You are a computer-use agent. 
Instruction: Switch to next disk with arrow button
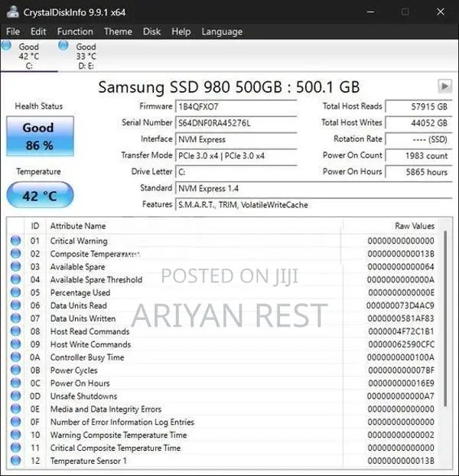click(x=444, y=86)
